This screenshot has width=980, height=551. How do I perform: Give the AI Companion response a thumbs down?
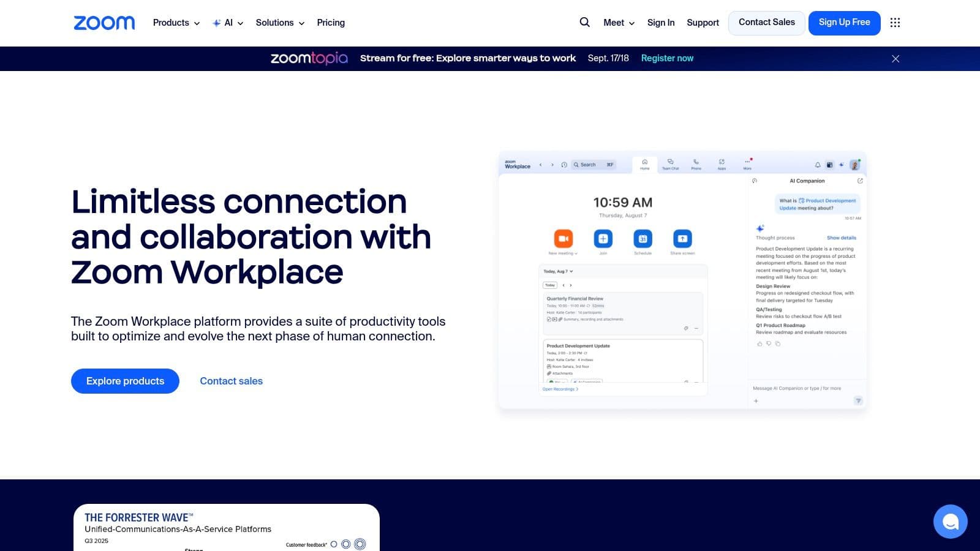(769, 343)
